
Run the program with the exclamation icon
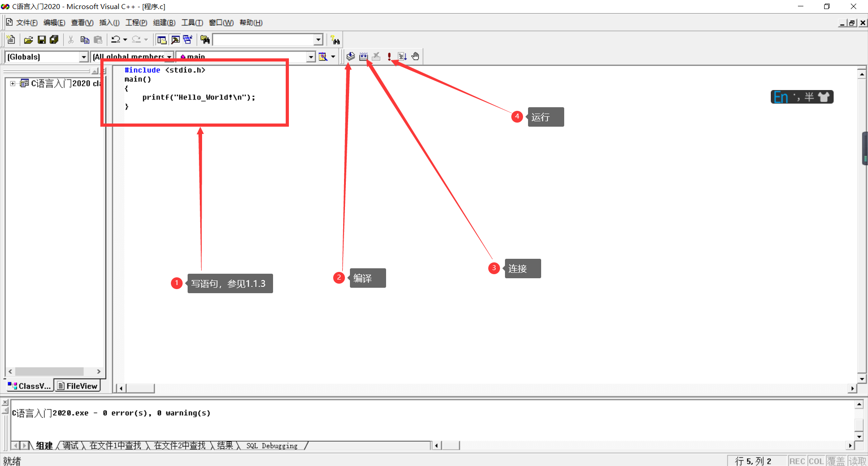(x=389, y=57)
